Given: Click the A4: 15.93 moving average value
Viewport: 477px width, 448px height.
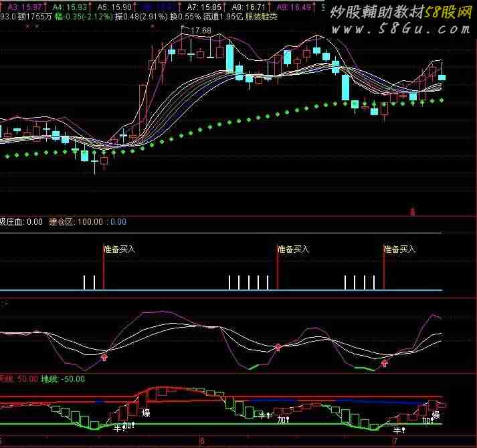Looking at the screenshot, I should point(70,7).
